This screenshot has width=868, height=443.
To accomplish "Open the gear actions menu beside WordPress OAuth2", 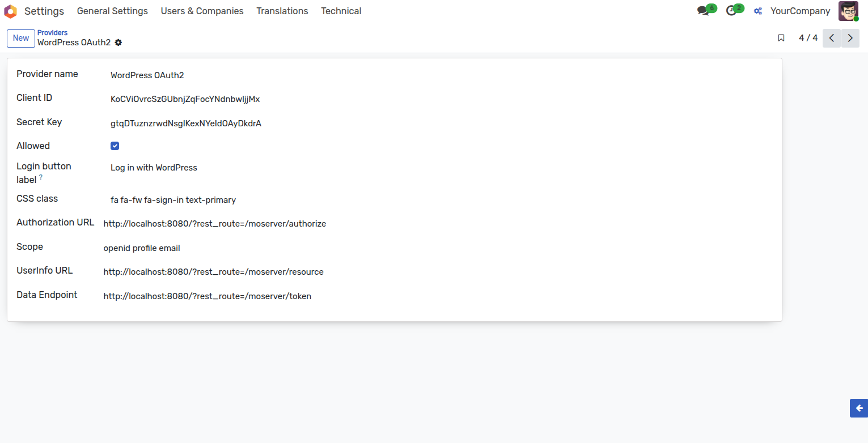I will pyautogui.click(x=118, y=42).
